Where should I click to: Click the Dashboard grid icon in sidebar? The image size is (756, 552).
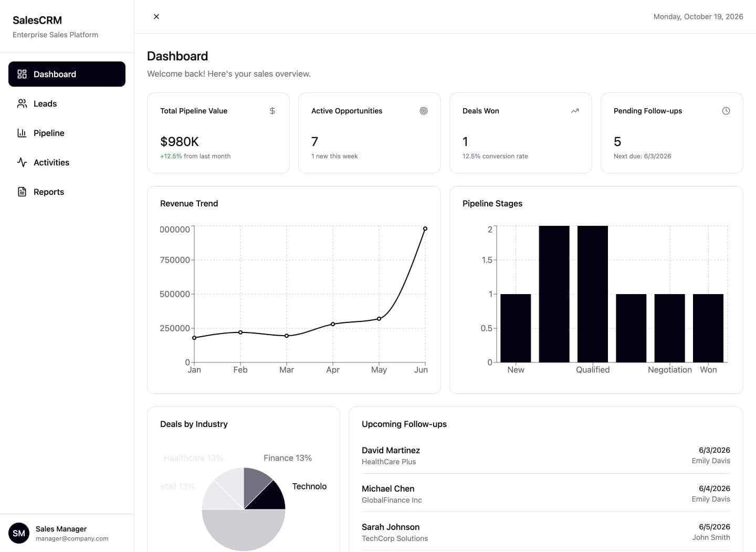[x=22, y=74]
